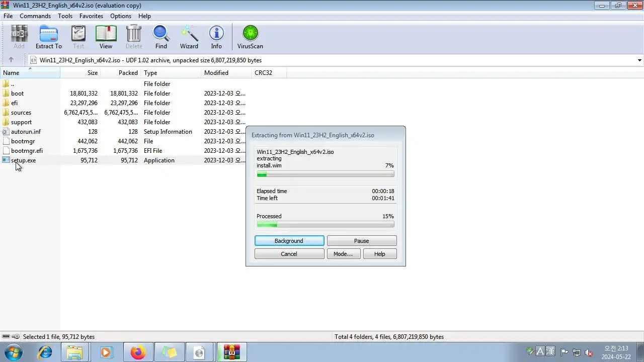Send extraction to Background
The image size is (644, 362).
(289, 241)
